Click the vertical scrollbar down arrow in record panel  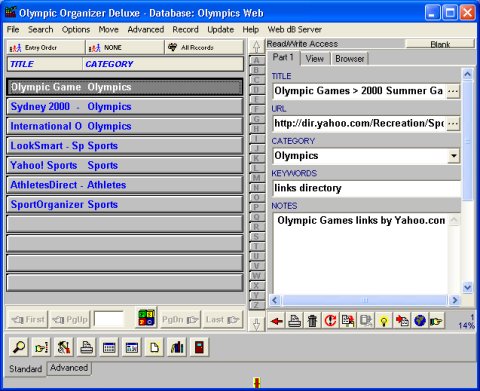(x=467, y=287)
